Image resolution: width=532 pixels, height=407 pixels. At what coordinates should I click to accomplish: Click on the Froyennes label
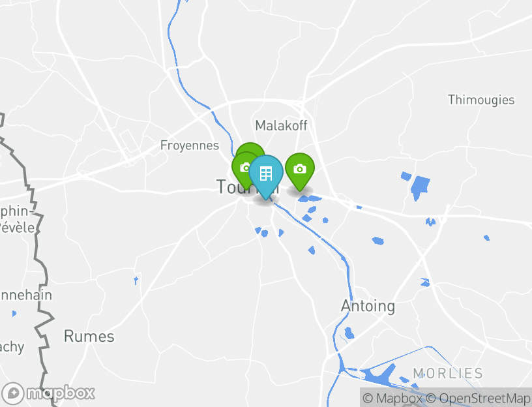coord(190,145)
